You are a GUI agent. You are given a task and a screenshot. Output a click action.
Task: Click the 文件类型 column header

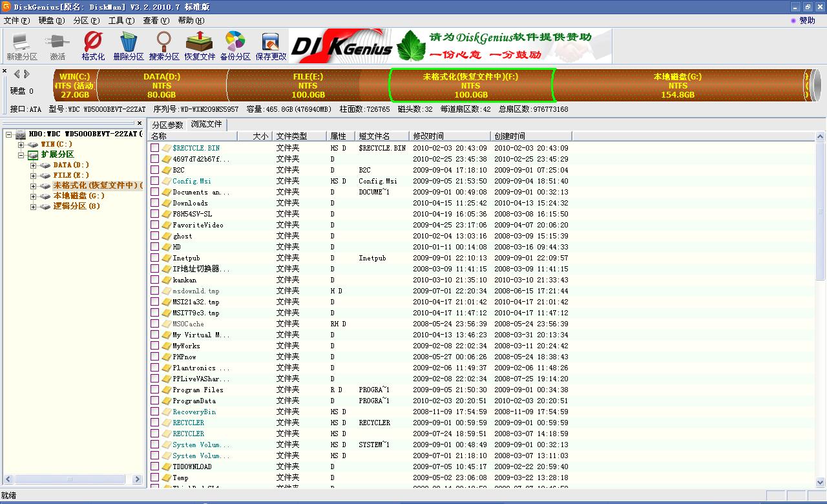[x=300, y=136]
